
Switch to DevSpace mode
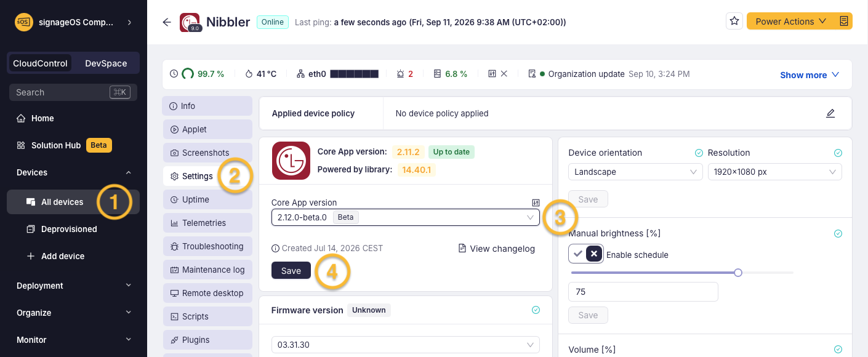pyautogui.click(x=106, y=63)
